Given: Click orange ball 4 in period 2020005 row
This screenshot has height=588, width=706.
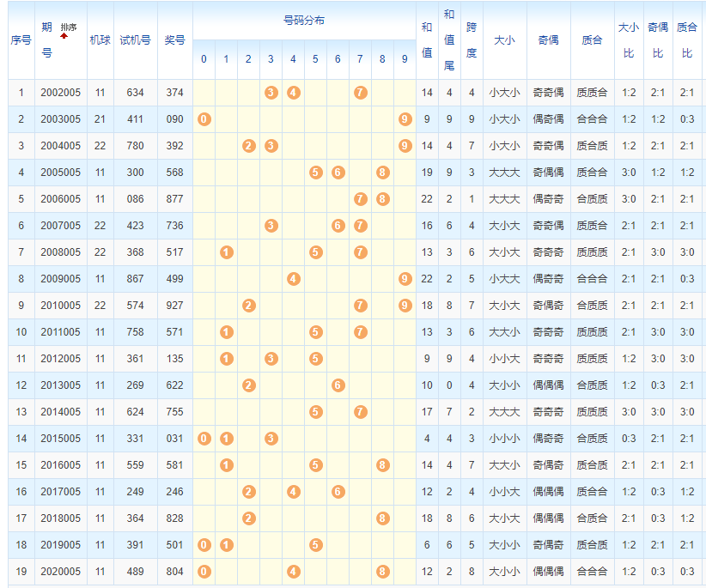Looking at the screenshot, I should click(293, 572).
